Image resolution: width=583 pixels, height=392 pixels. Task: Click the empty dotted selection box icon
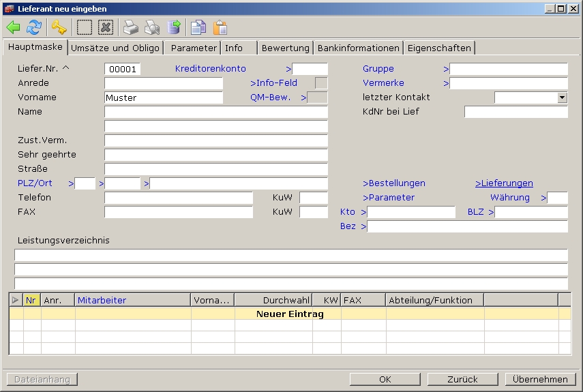[x=85, y=27]
